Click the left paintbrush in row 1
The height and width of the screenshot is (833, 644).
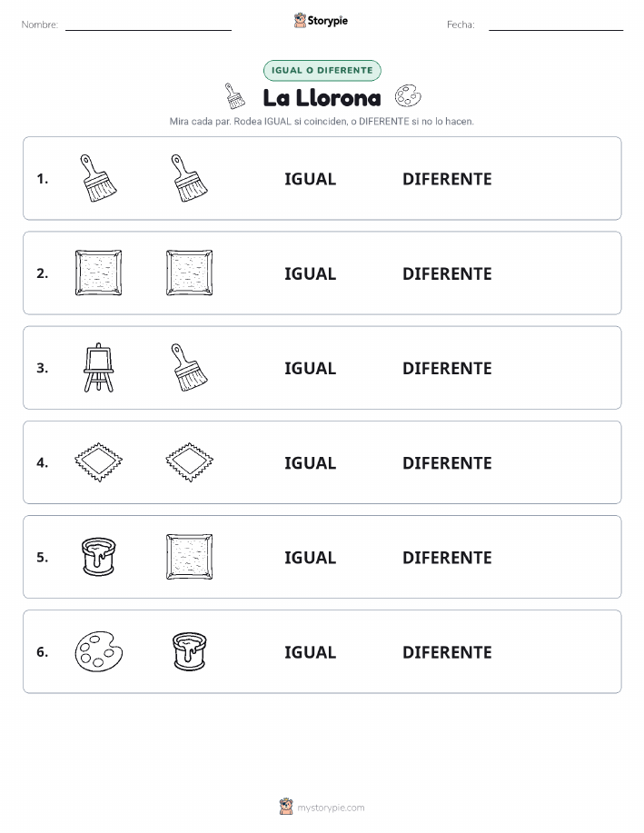[99, 178]
